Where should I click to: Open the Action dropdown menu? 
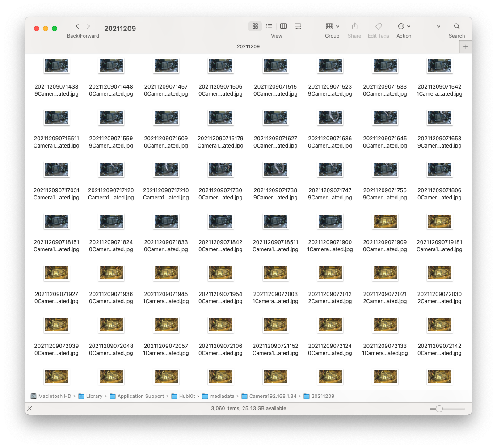click(403, 26)
